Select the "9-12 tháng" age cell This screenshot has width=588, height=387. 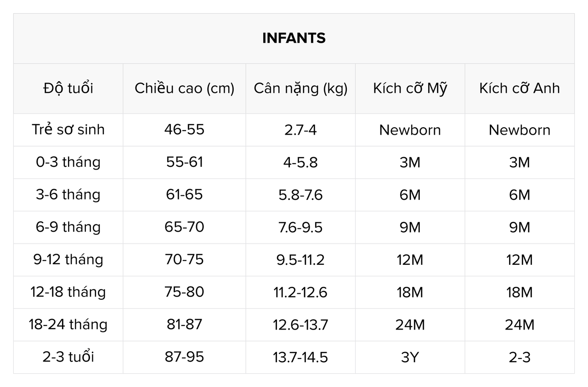(x=68, y=260)
